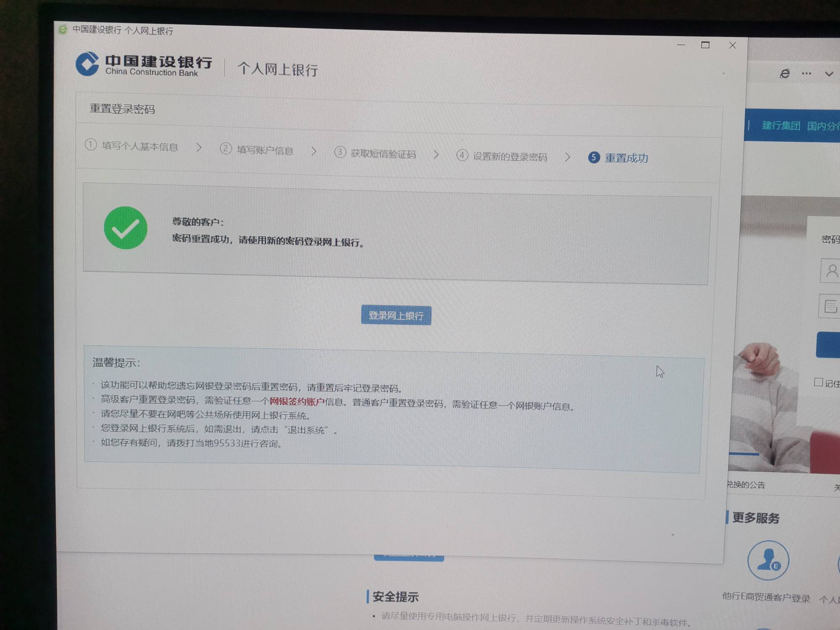Viewport: 840px width, 630px height.
Task: Click the chevron after 获取短信验证码
Action: (x=436, y=155)
